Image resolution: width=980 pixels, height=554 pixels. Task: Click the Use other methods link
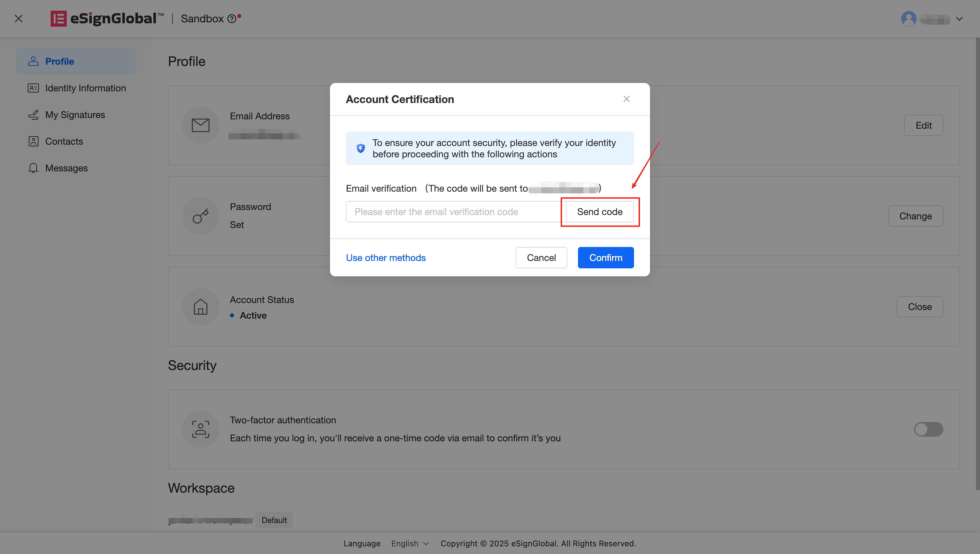pos(385,258)
